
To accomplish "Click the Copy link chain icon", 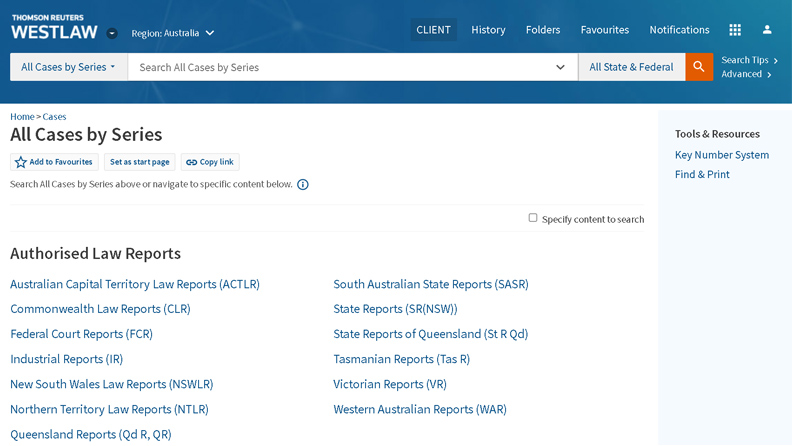I will point(191,162).
